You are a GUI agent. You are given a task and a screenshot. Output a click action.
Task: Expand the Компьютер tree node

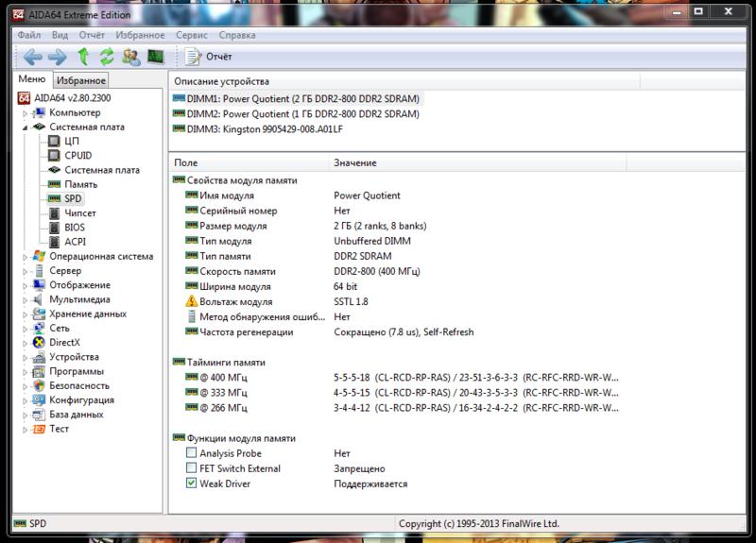pyautogui.click(x=26, y=113)
